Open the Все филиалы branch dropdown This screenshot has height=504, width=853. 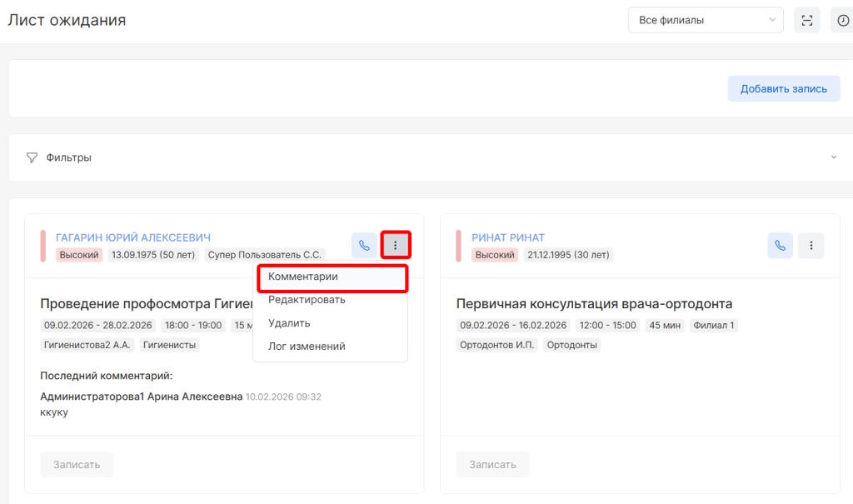705,21
